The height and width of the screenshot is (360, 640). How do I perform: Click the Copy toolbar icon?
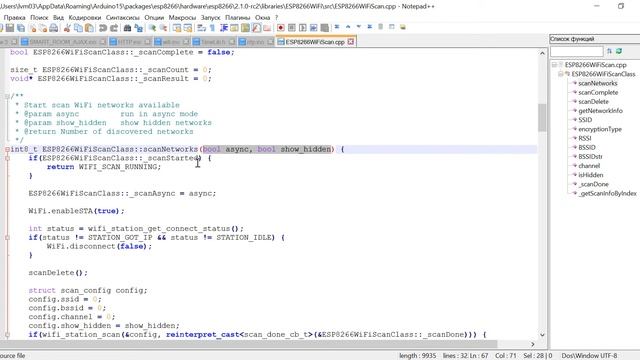click(78, 28)
